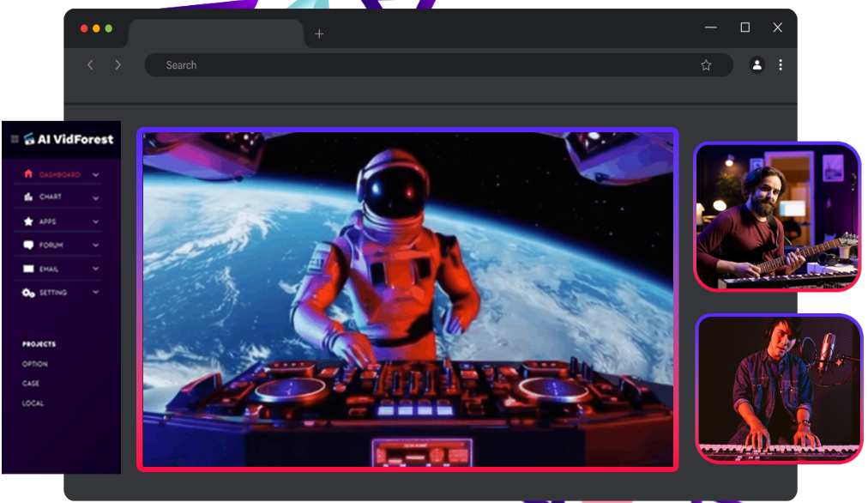Focus the browser Search address bar
Viewport: 868px width, 503px height.
point(438,65)
